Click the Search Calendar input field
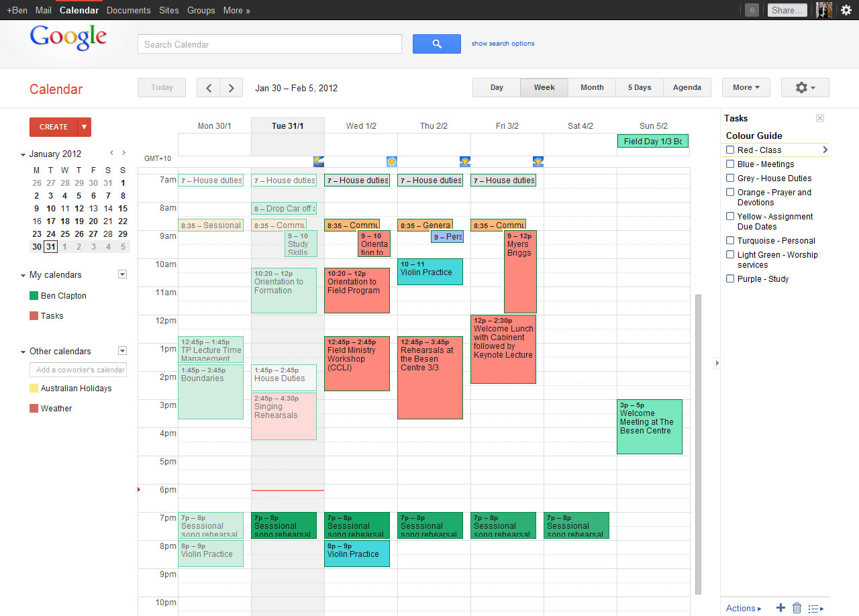The height and width of the screenshot is (616, 859). point(269,44)
